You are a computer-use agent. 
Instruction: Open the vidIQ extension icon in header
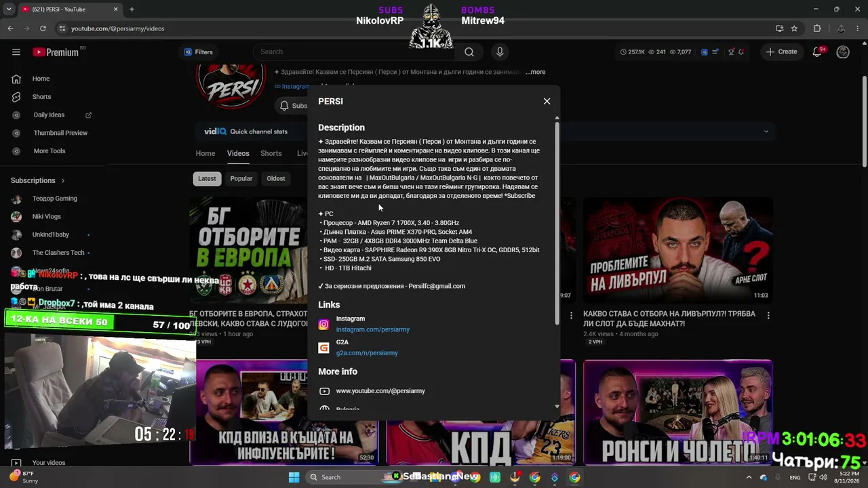705,52
